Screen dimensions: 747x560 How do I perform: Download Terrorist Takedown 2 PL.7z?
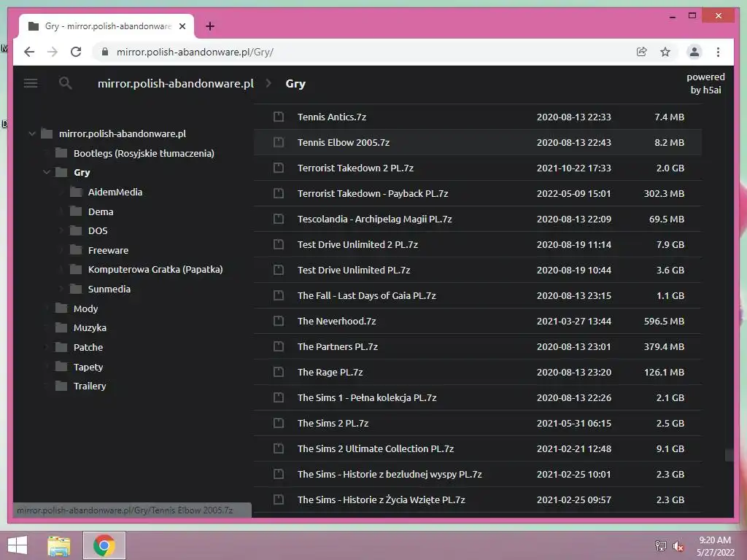(355, 168)
